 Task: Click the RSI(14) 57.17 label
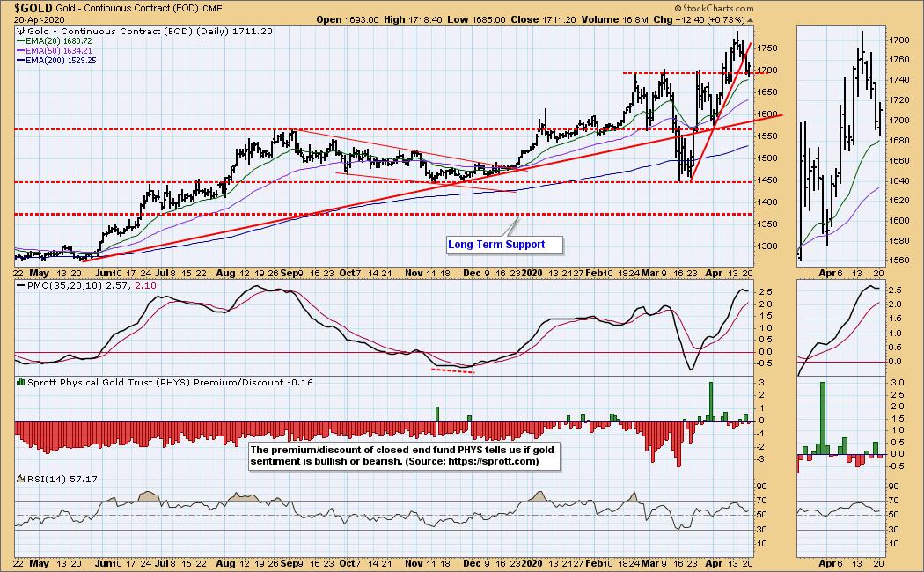coord(62,479)
